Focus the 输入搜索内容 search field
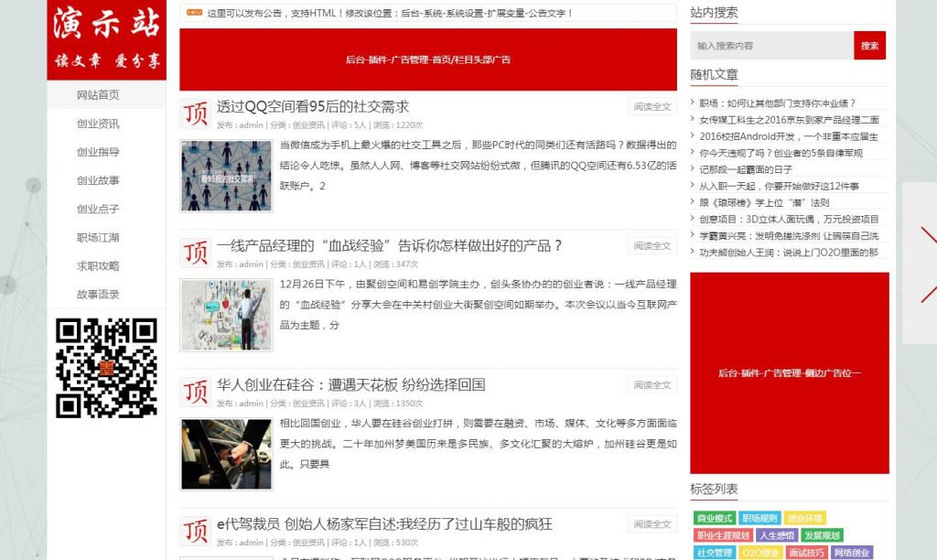937x560 pixels. (x=771, y=46)
